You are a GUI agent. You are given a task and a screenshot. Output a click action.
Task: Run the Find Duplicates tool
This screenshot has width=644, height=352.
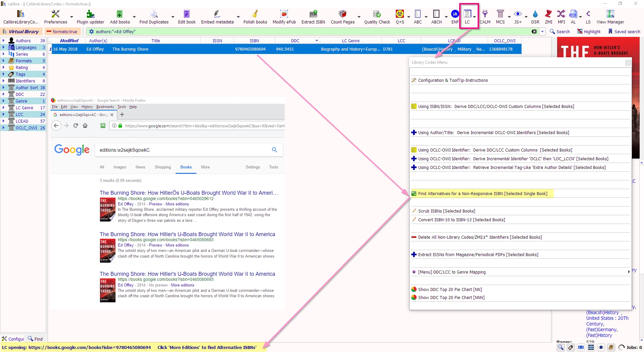point(154,17)
